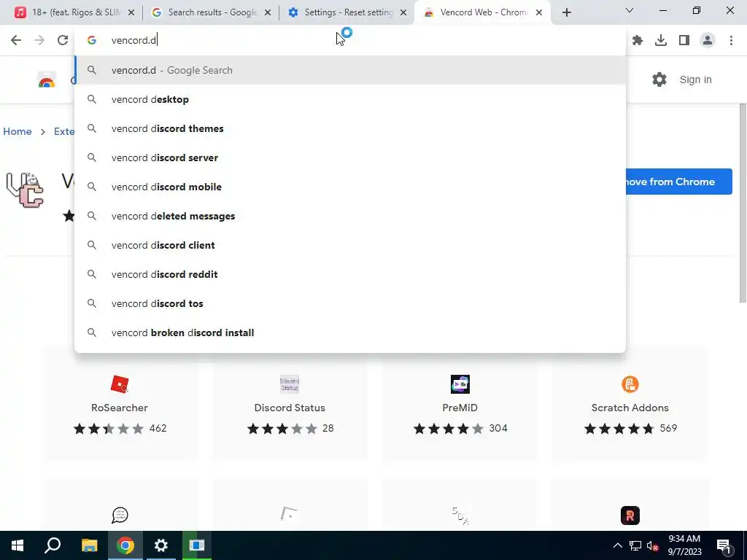Open the Chrome profile avatar
The height and width of the screenshot is (560, 747).
click(x=708, y=41)
